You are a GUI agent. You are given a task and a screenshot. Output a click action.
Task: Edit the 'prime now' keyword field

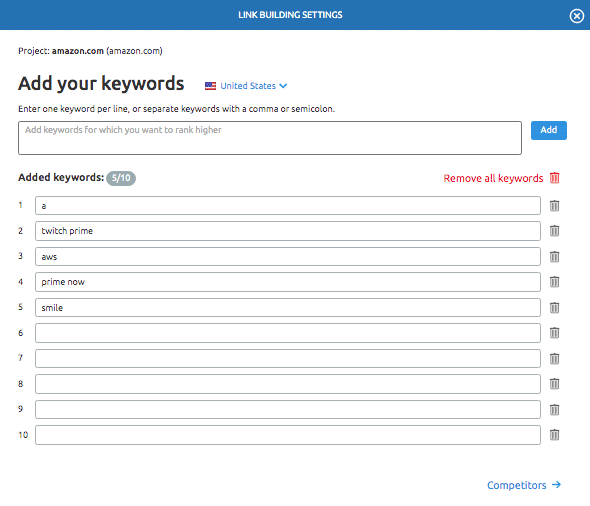pyautogui.click(x=288, y=282)
